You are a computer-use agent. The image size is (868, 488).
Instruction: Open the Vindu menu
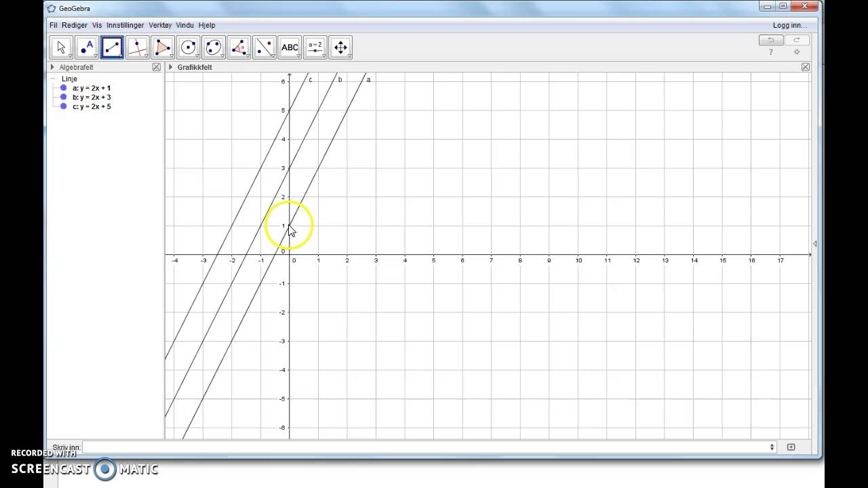pos(185,25)
